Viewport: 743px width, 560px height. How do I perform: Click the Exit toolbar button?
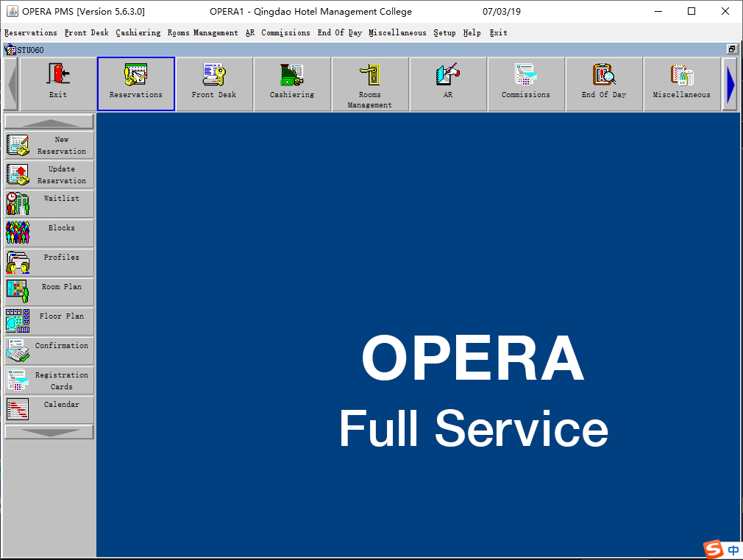pos(58,84)
